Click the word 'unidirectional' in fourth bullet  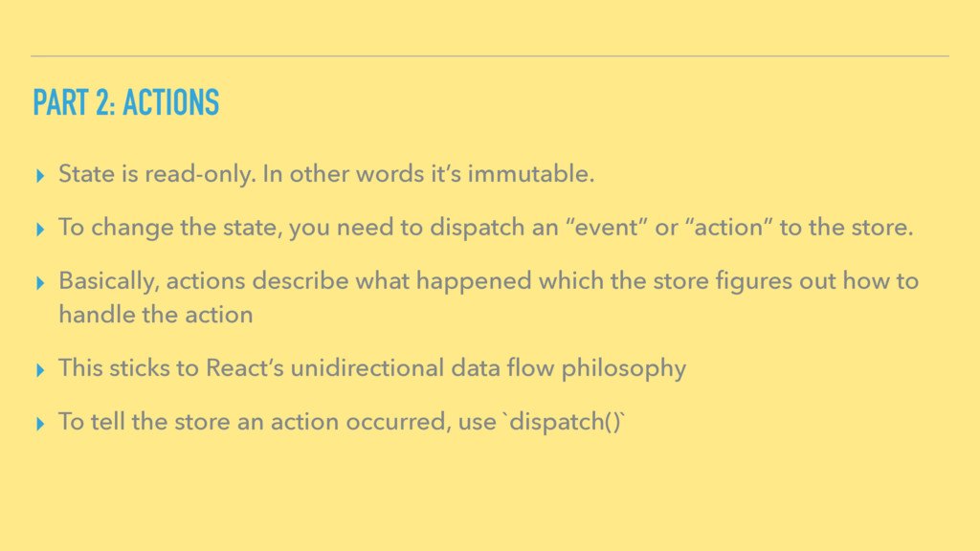tap(367, 368)
